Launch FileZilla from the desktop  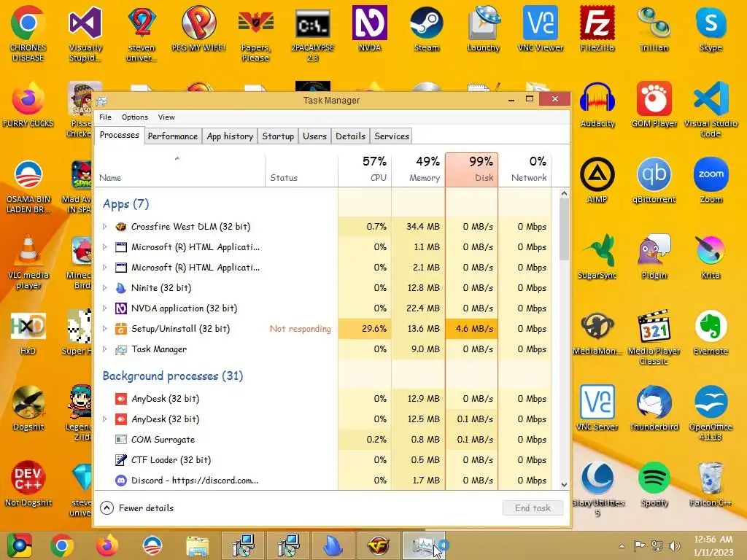pyautogui.click(x=597, y=28)
